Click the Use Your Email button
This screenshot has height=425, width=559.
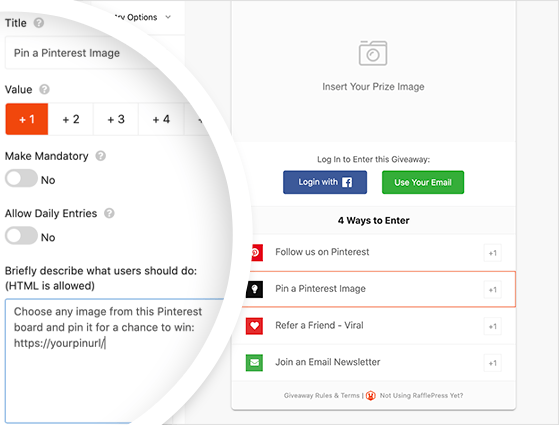(423, 182)
